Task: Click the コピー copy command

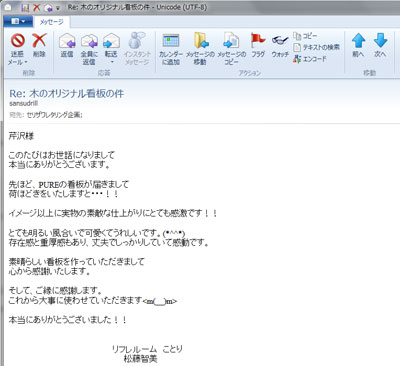Action: [305, 36]
